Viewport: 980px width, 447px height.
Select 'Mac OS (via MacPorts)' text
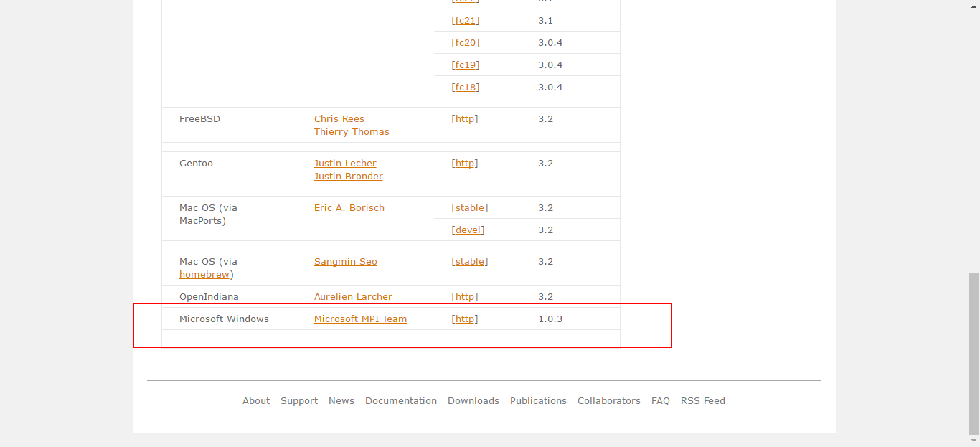208,214
